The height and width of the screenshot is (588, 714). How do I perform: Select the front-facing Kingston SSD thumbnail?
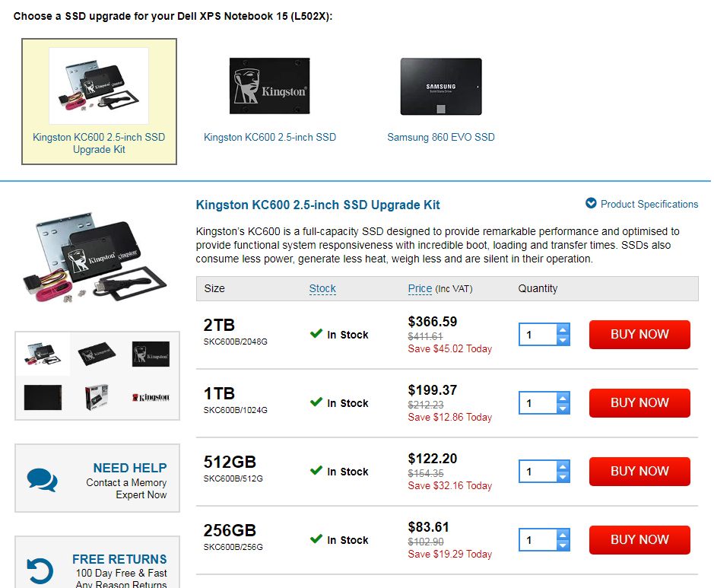151,354
